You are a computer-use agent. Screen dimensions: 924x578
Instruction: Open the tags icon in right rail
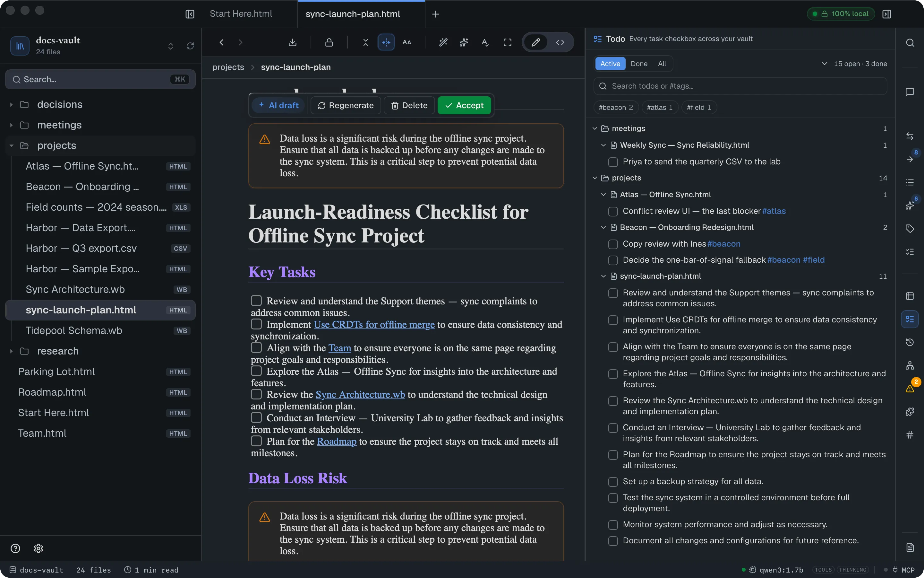click(910, 229)
